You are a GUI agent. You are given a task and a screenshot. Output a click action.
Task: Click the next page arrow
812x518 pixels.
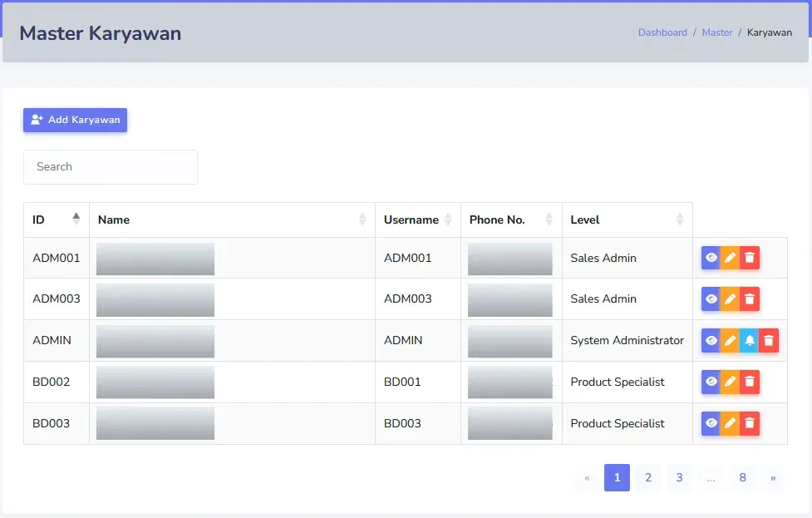(x=773, y=477)
